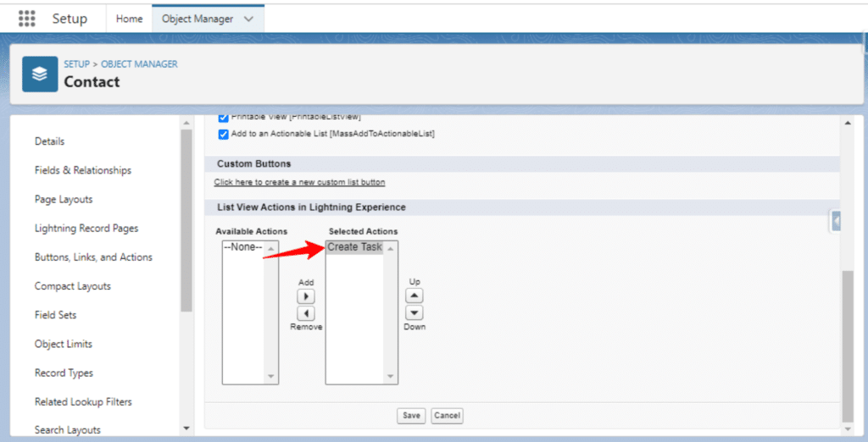Open the App Launcher grid icon

pyautogui.click(x=26, y=19)
